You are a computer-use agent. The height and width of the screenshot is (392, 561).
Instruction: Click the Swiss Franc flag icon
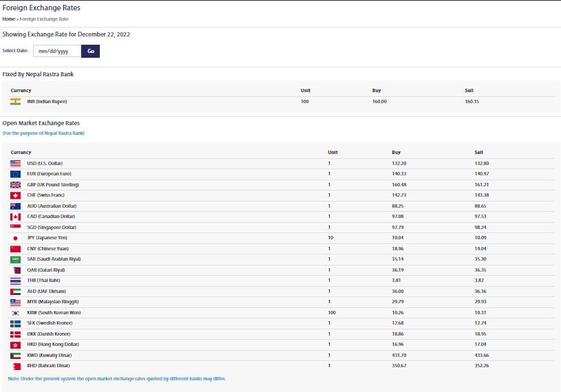pyautogui.click(x=15, y=195)
